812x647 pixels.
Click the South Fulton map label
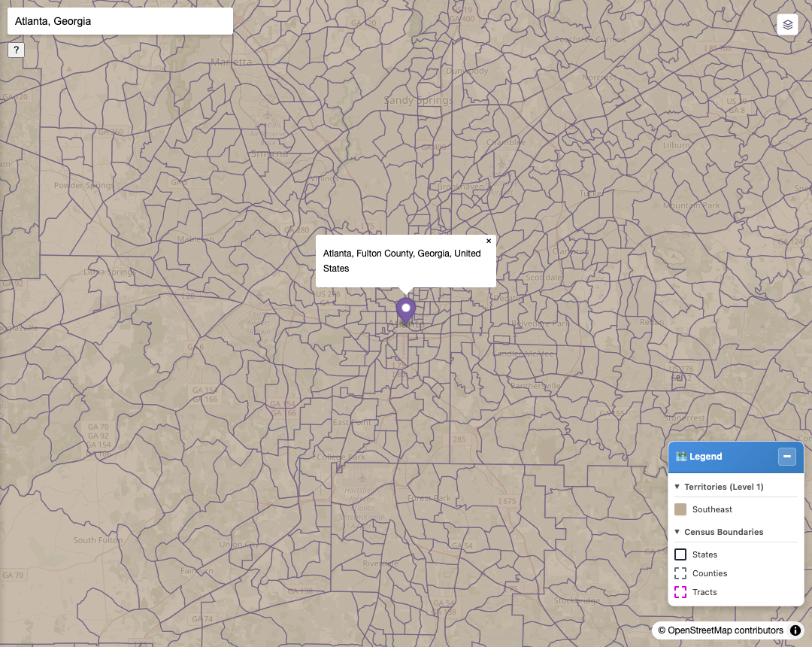(x=98, y=539)
